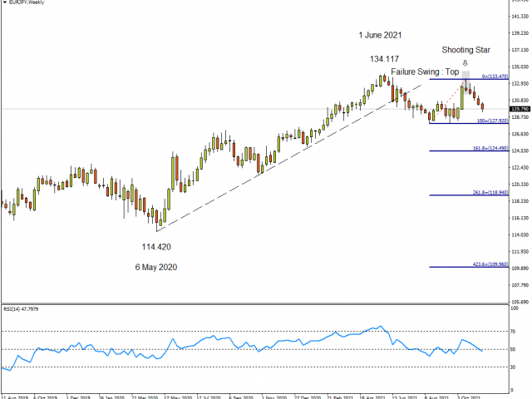This screenshot has width=532, height=399.
Task: Select the "1 June 2021" date annotation
Action: [x=380, y=35]
